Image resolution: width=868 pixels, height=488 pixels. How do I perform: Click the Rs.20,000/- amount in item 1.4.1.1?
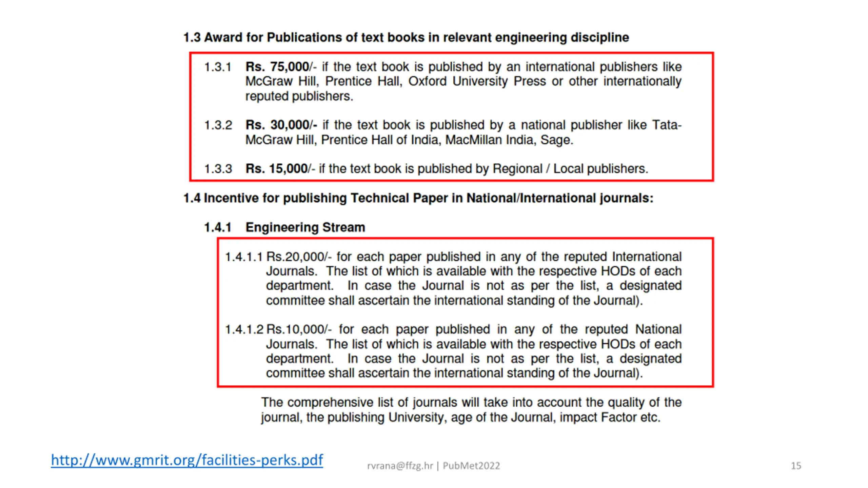pyautogui.click(x=298, y=257)
